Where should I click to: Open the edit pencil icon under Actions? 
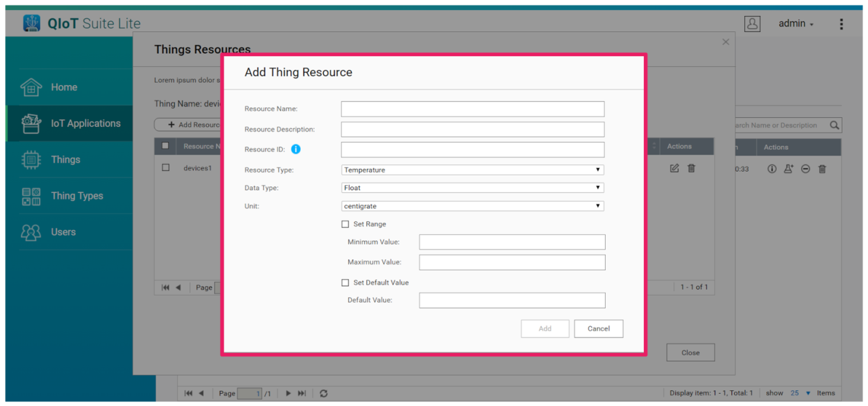[674, 168]
